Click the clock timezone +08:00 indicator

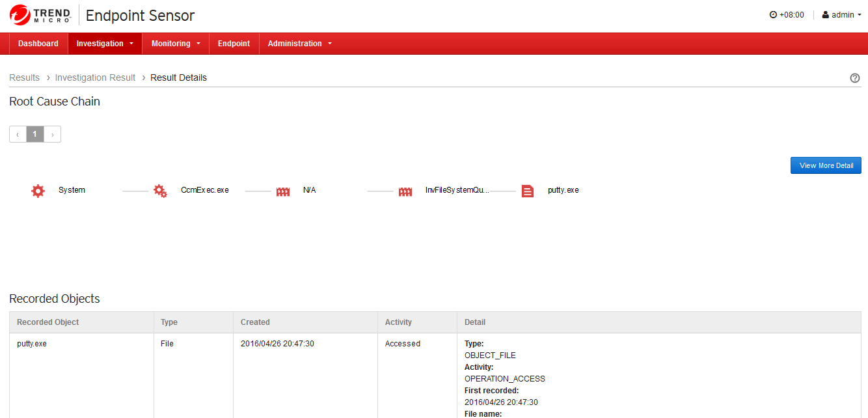(786, 15)
